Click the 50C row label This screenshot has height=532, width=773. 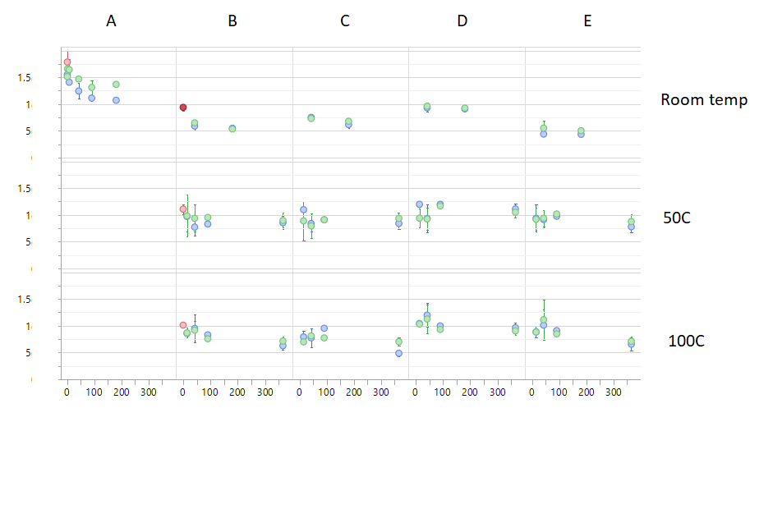coord(677,218)
